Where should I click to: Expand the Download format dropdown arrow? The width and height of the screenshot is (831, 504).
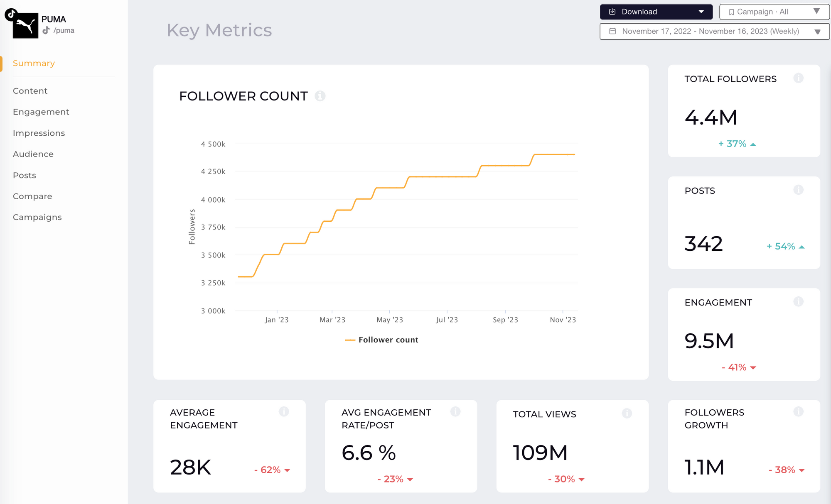coord(702,11)
